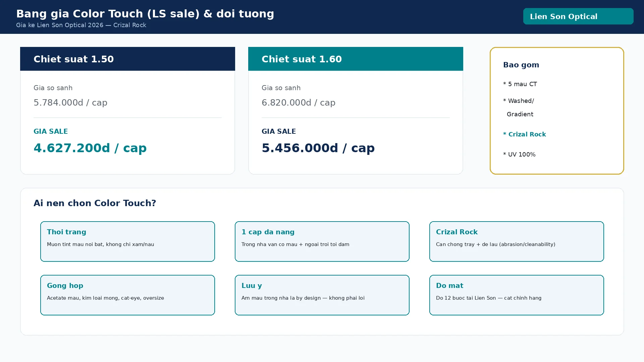Click the '* Crizal Rock' highlighted item
Image resolution: width=644 pixels, height=362 pixels.
tap(525, 134)
